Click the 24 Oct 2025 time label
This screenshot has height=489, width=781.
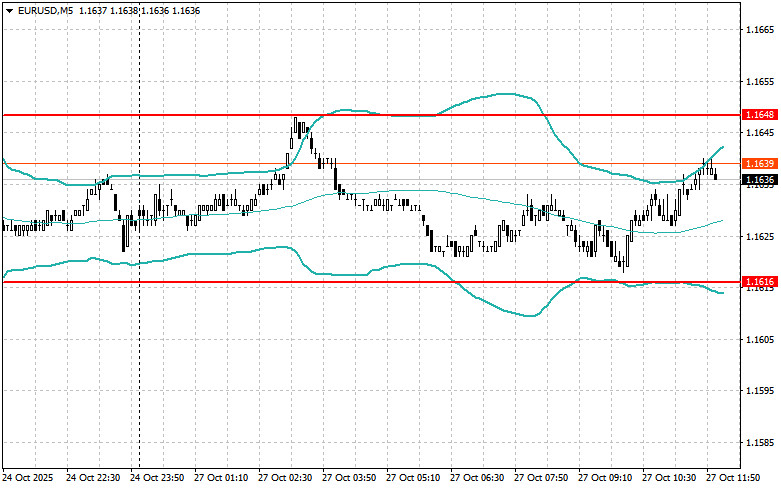(x=27, y=478)
